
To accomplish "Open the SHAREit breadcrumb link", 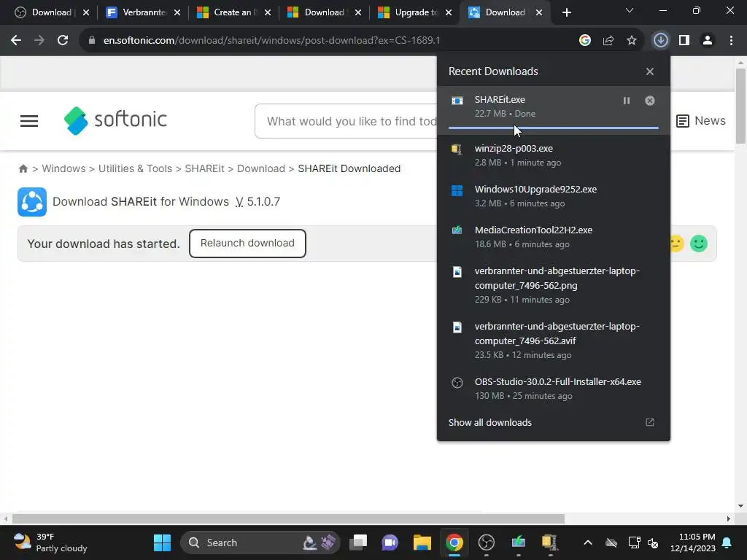I will pyautogui.click(x=204, y=168).
